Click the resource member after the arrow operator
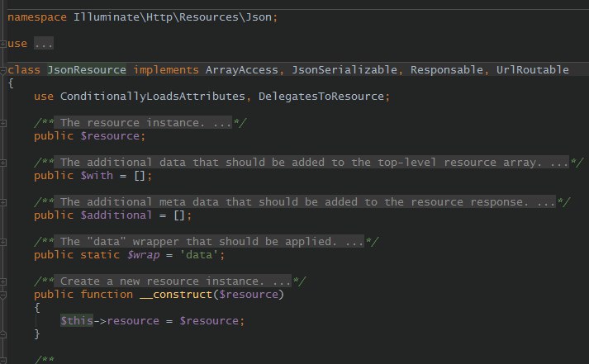 (133, 321)
